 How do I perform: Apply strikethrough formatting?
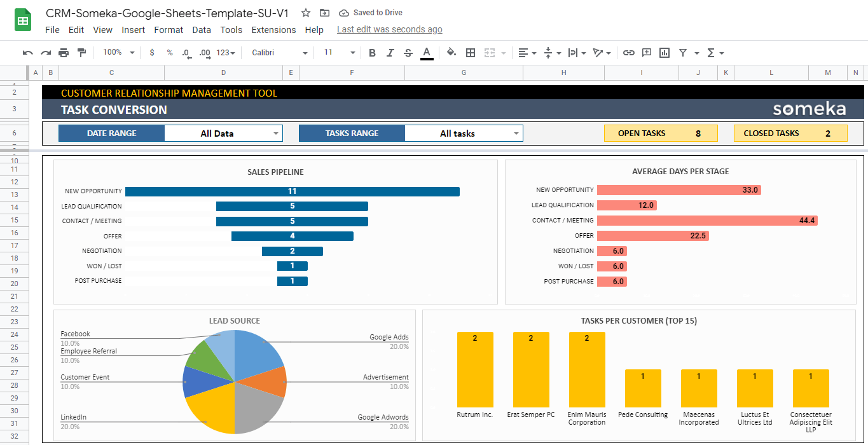(408, 53)
